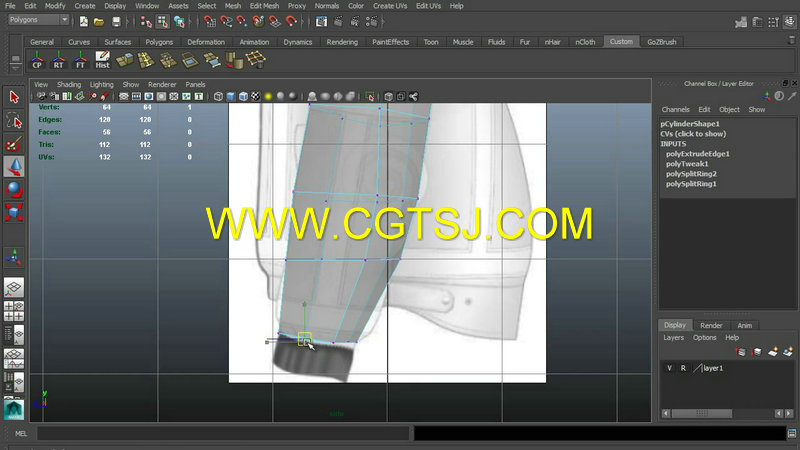Activate the Paint selection tool

point(14,144)
